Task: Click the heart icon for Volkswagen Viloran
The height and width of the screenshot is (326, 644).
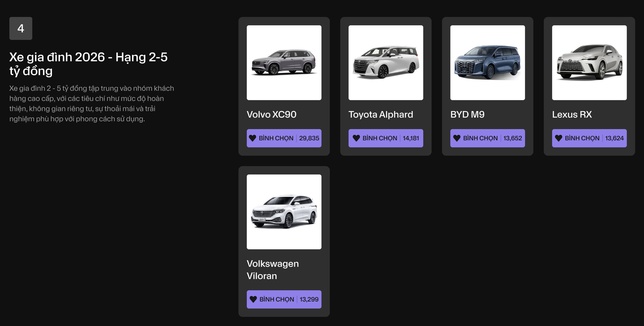Action: [x=253, y=299]
